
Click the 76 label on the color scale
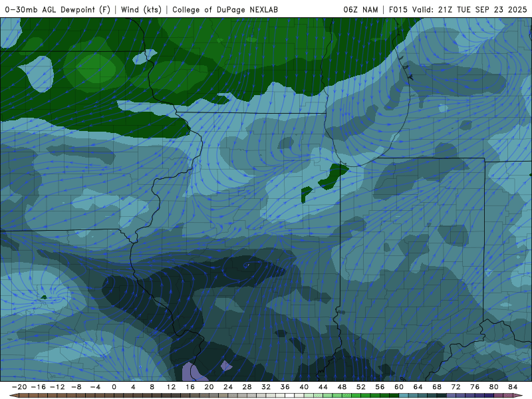click(x=475, y=387)
